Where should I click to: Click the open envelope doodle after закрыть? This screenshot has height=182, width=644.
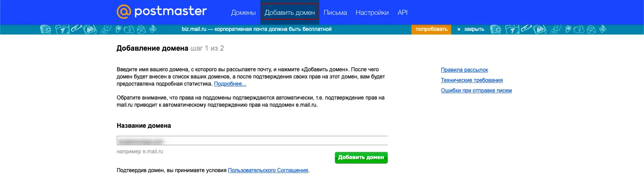592,30
